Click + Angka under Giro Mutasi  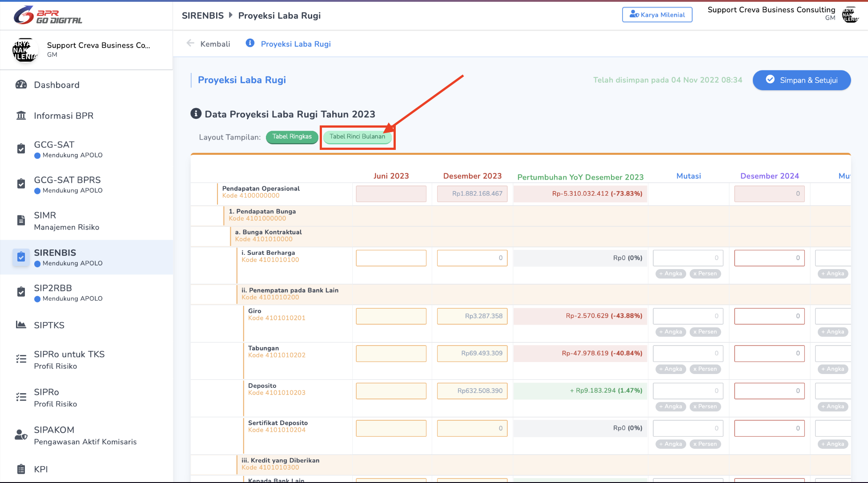pyautogui.click(x=671, y=332)
